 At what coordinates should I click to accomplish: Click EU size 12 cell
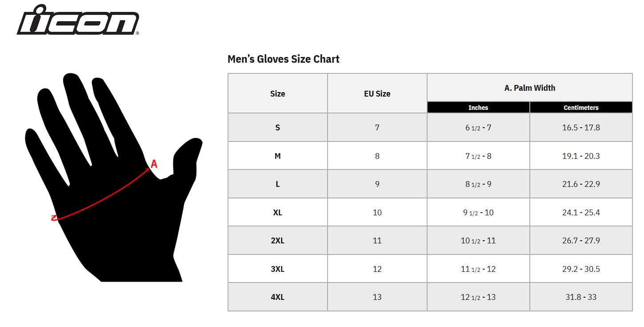[x=377, y=269]
